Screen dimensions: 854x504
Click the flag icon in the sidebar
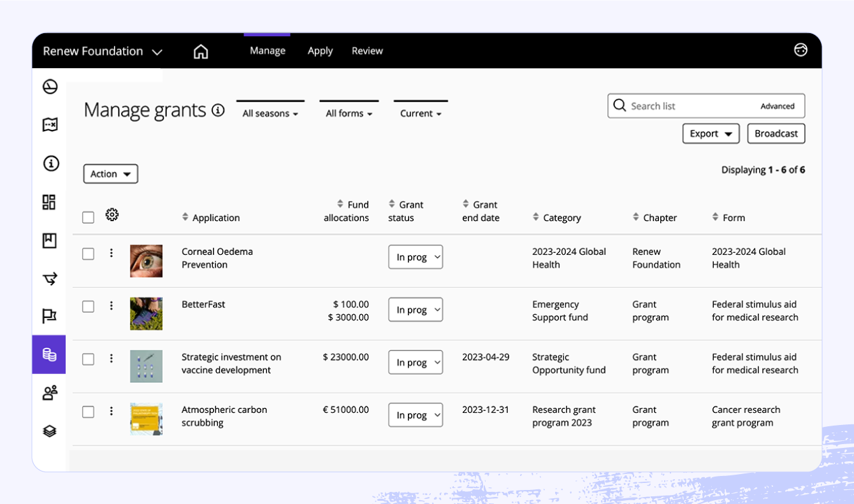(x=49, y=316)
